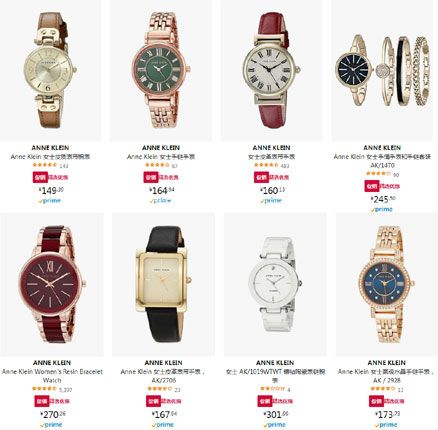The height and width of the screenshot is (430, 438).
Task: Open the burgundy resin bracelet watch image
Action: coord(52,285)
